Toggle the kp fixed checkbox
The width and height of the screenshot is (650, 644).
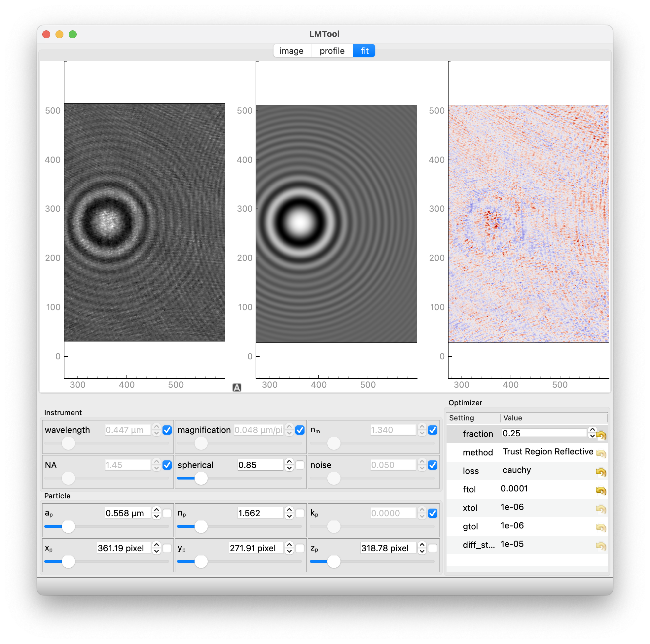tap(432, 513)
